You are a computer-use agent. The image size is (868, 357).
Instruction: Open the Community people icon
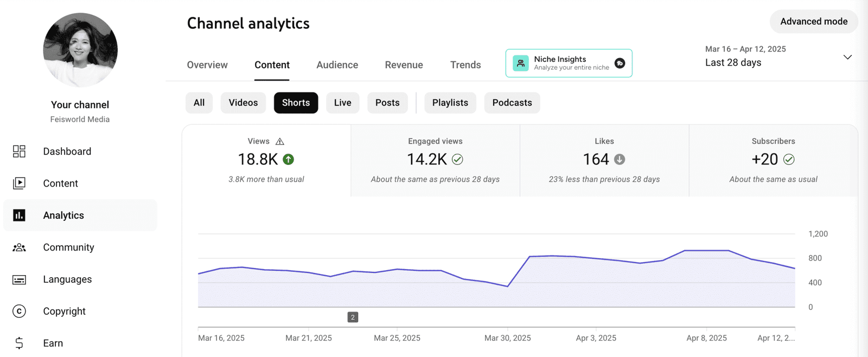[19, 247]
